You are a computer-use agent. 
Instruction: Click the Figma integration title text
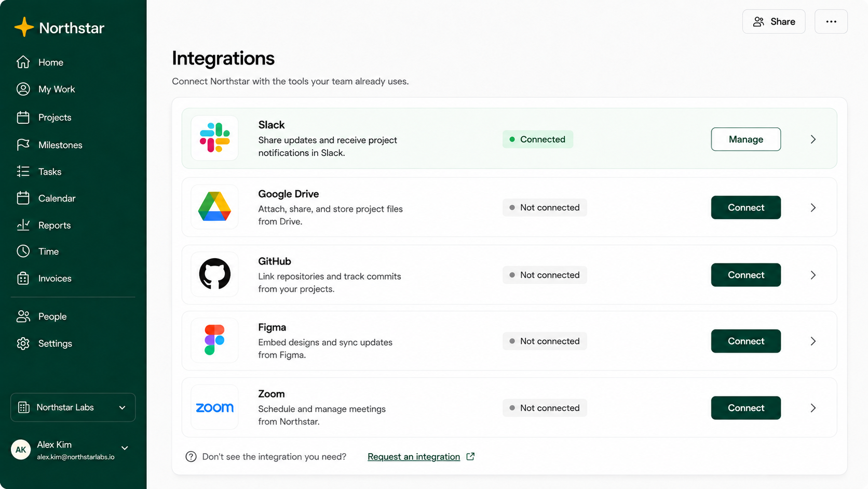click(272, 327)
